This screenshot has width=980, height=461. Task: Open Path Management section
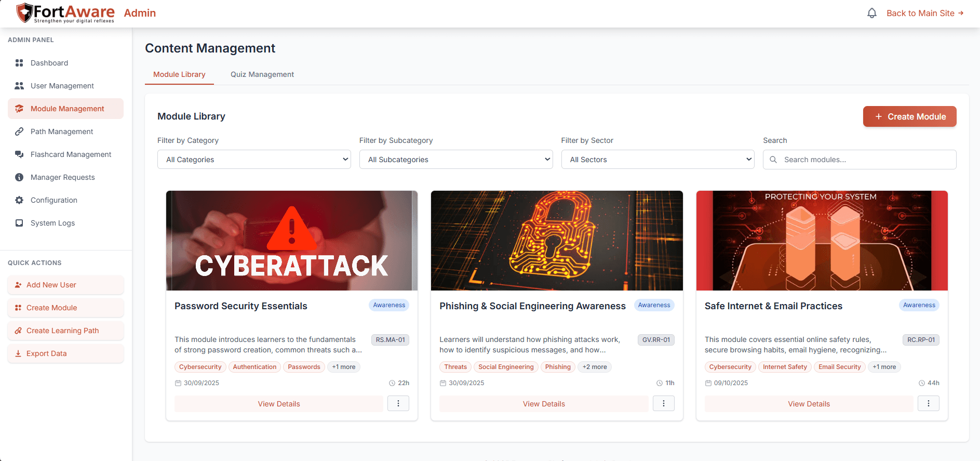click(x=65, y=131)
